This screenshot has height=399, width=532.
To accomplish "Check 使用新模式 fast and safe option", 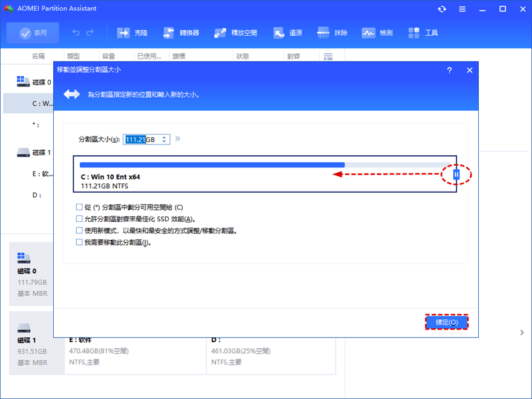I will pos(79,231).
